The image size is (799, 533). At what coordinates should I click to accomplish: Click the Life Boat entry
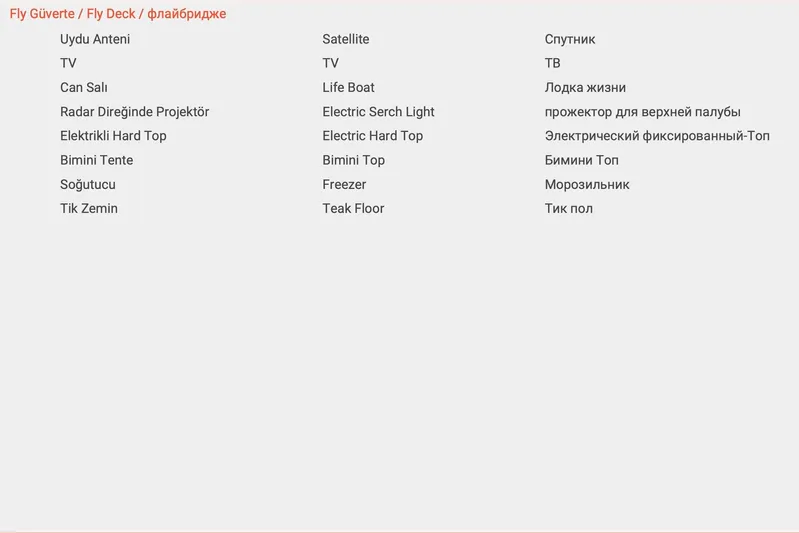pyautogui.click(x=349, y=88)
